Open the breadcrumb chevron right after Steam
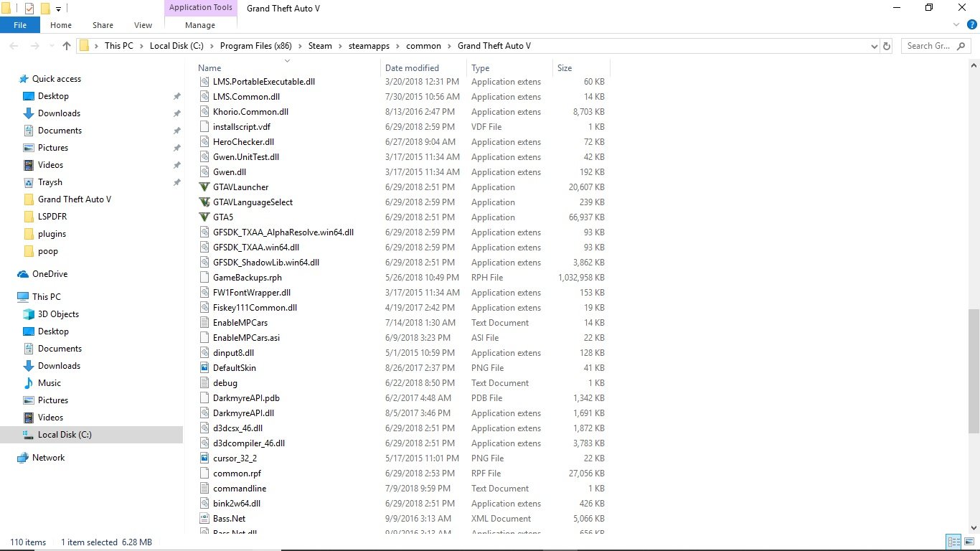This screenshot has height=551, width=980. (x=340, y=46)
